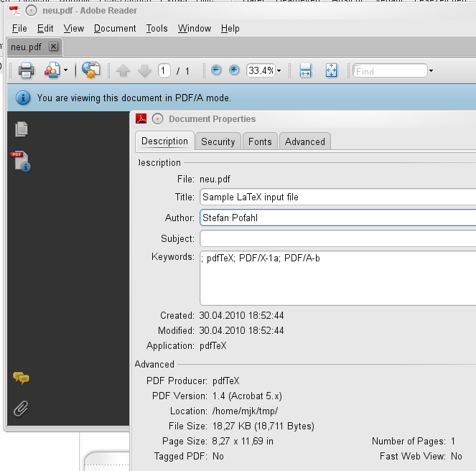Open the PDF standards info panel icon
476x471 pixels.
tap(21, 162)
